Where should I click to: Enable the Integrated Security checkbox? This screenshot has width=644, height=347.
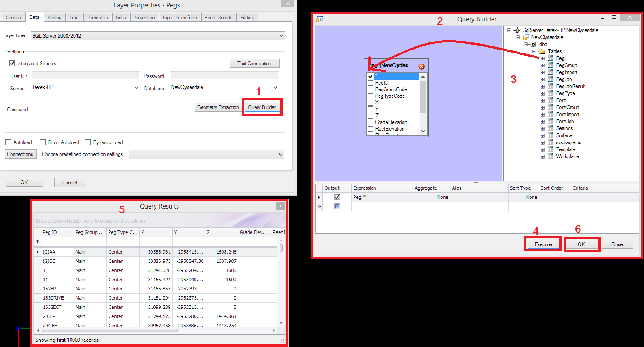tap(12, 64)
